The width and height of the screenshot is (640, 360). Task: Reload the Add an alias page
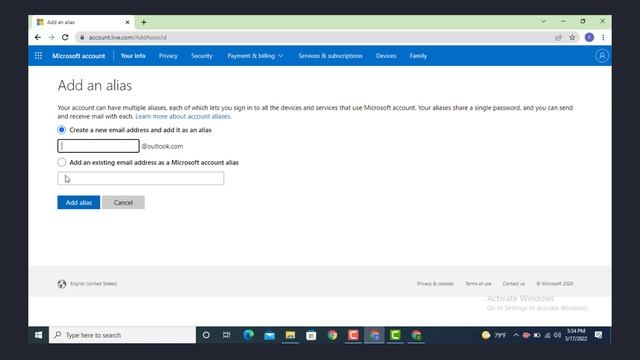click(65, 37)
